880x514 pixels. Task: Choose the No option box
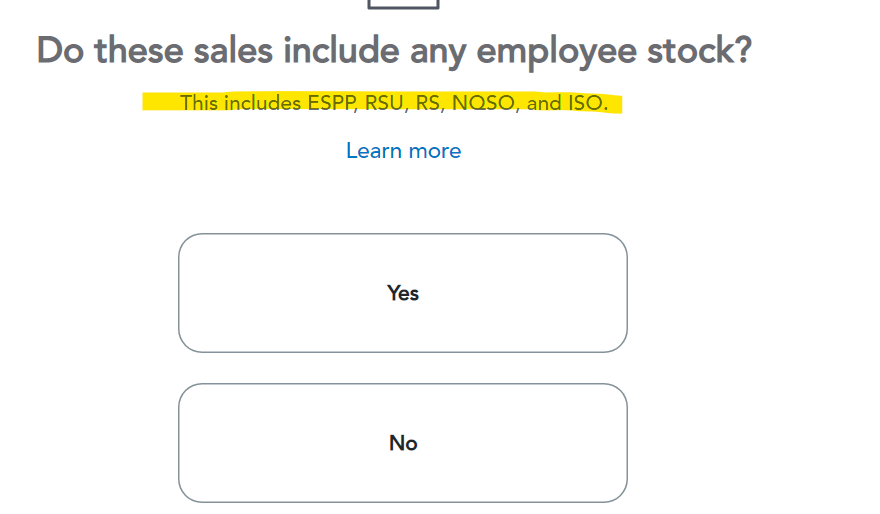click(x=402, y=443)
